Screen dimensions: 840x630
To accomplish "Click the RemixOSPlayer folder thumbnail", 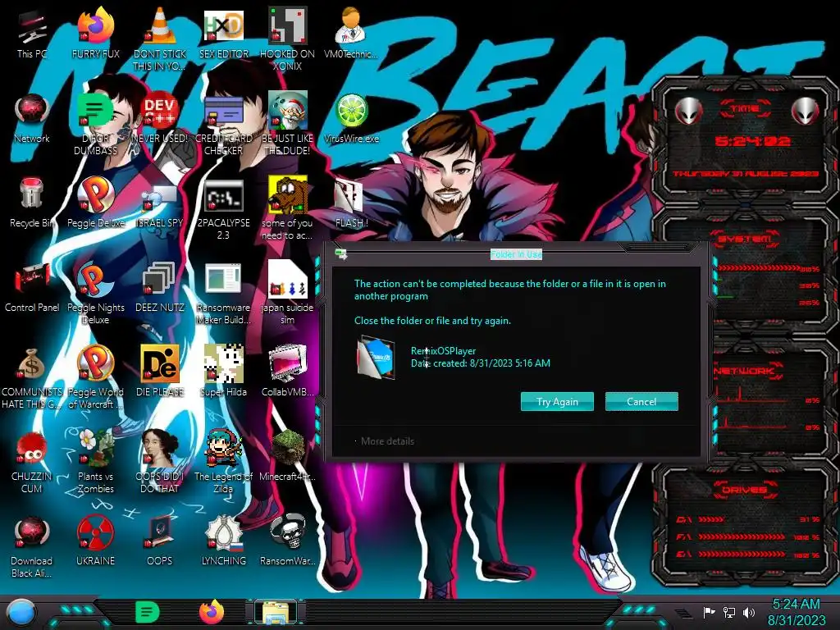I will tap(376, 358).
